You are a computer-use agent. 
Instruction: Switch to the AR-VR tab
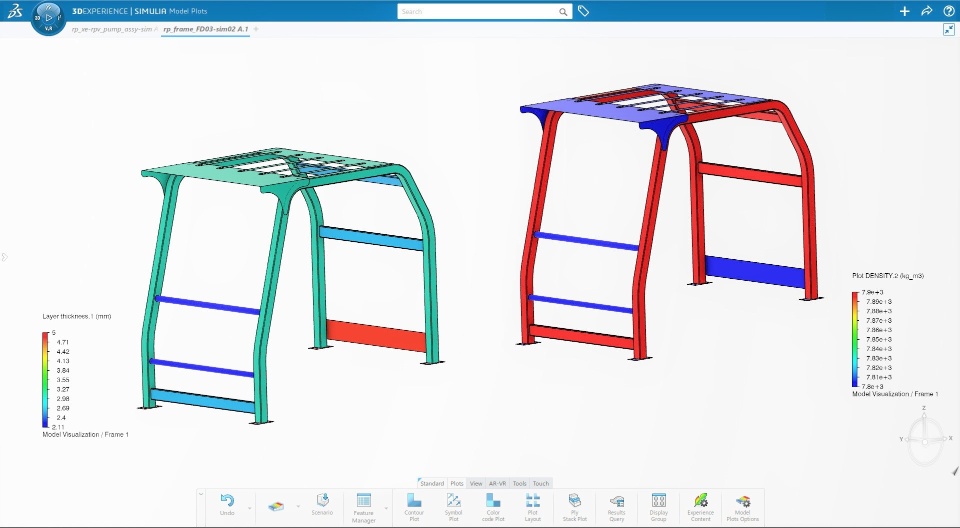click(497, 483)
